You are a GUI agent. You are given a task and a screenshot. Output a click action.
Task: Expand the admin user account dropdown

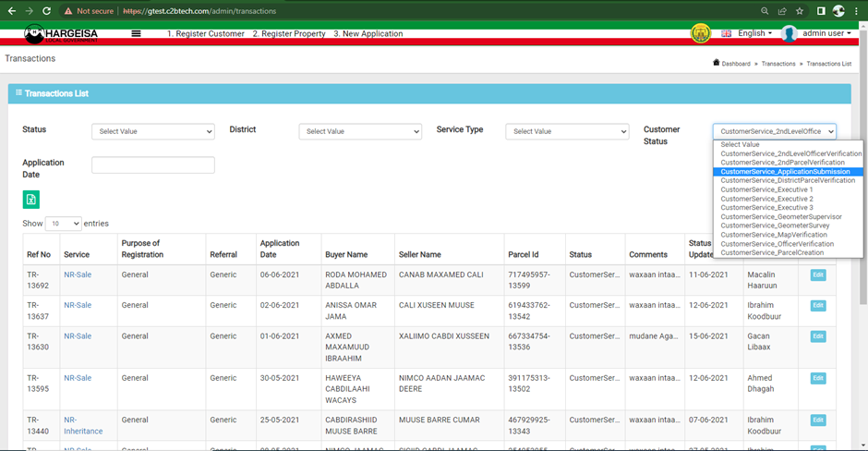[826, 33]
